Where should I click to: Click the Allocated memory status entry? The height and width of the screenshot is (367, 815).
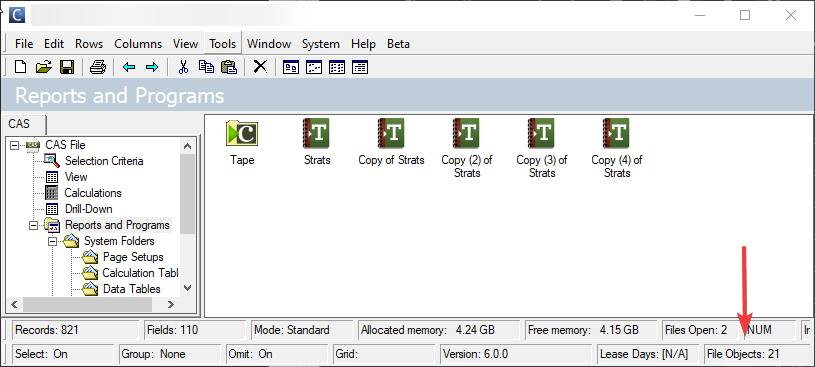(439, 330)
